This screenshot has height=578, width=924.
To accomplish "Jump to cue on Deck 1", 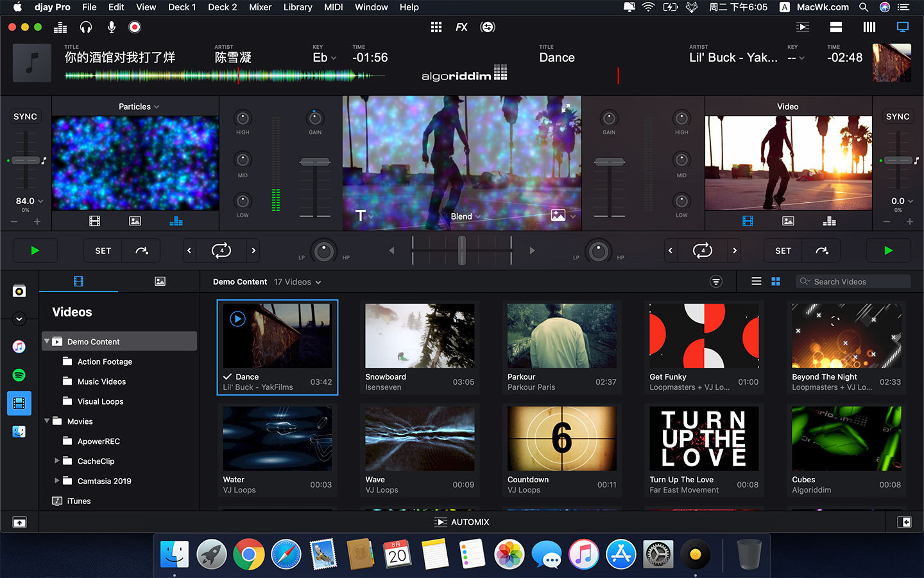I will point(142,250).
